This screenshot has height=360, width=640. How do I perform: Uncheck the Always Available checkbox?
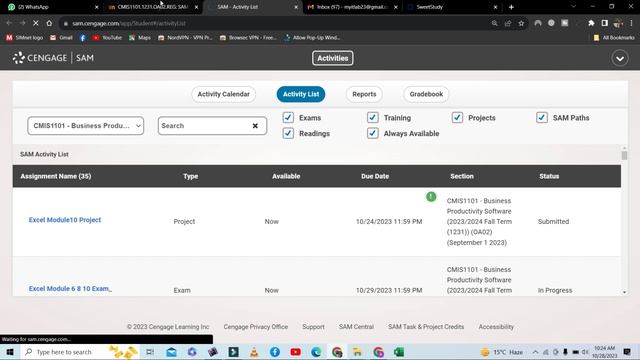pyautogui.click(x=372, y=133)
